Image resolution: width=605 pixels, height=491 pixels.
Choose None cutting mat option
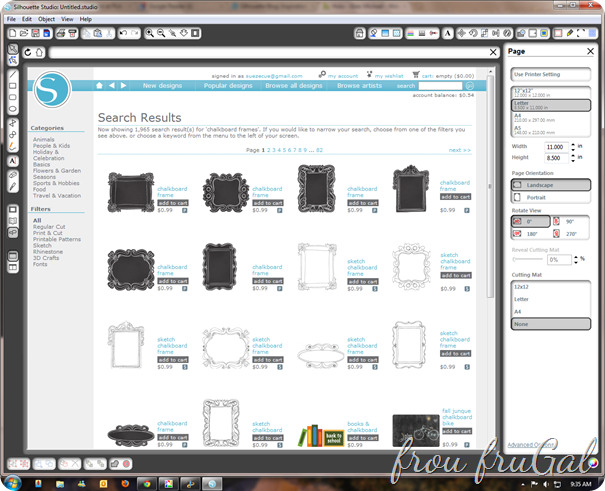coord(551,324)
